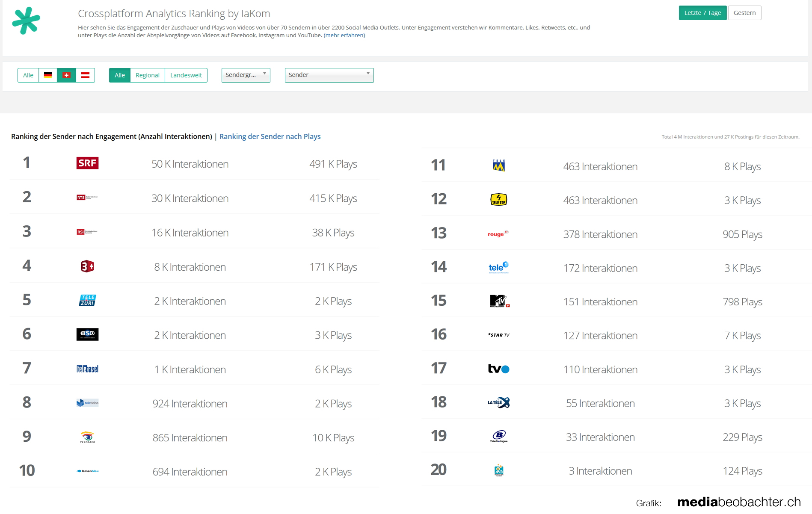Select Alle countries filter

pos(28,75)
